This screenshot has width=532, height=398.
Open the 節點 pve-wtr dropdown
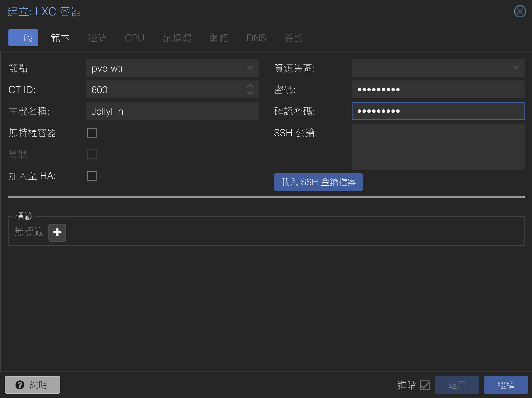click(250, 68)
